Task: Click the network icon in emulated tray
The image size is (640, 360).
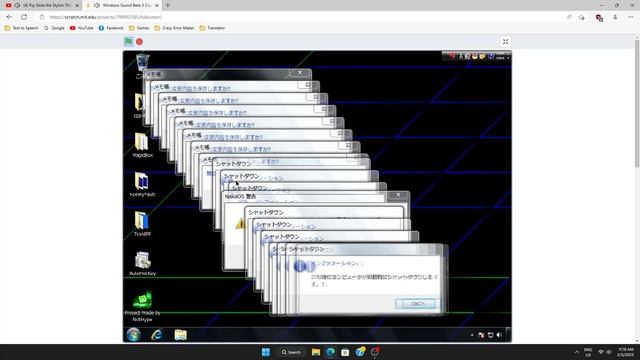Action: [x=490, y=335]
